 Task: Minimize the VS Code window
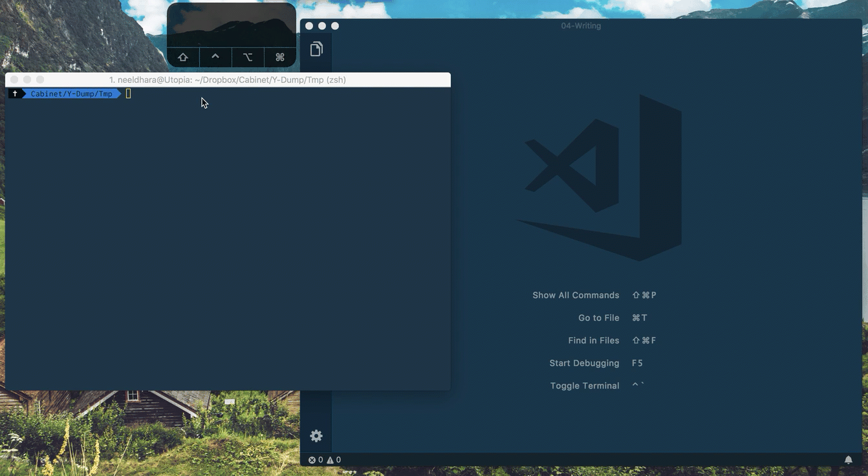click(x=322, y=26)
